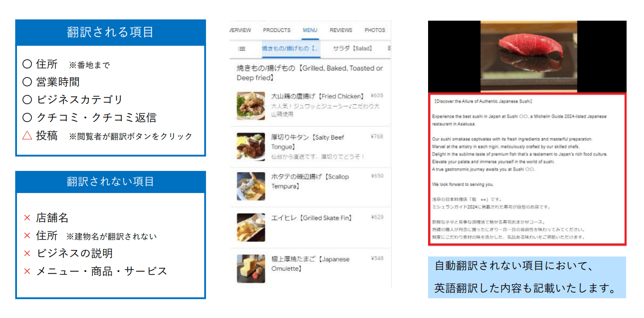Select the サラダ【Salad】 menu section
This screenshot has width=644, height=318.
pos(352,48)
